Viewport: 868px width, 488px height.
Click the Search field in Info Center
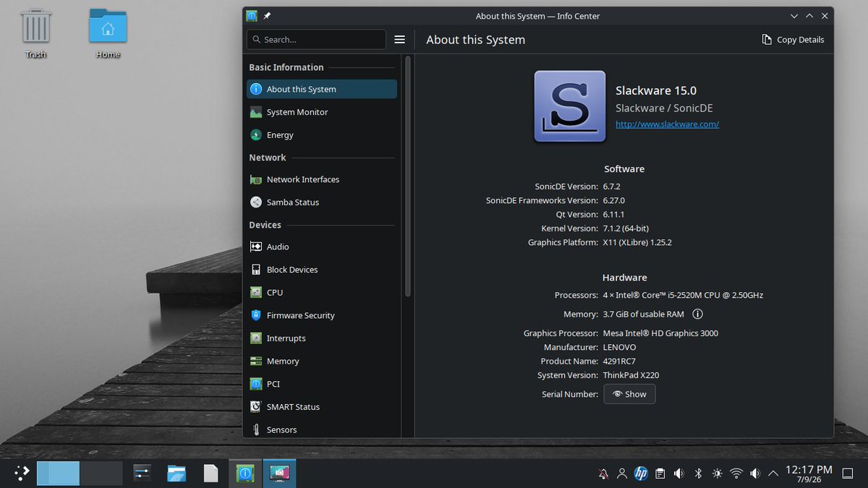pos(316,40)
